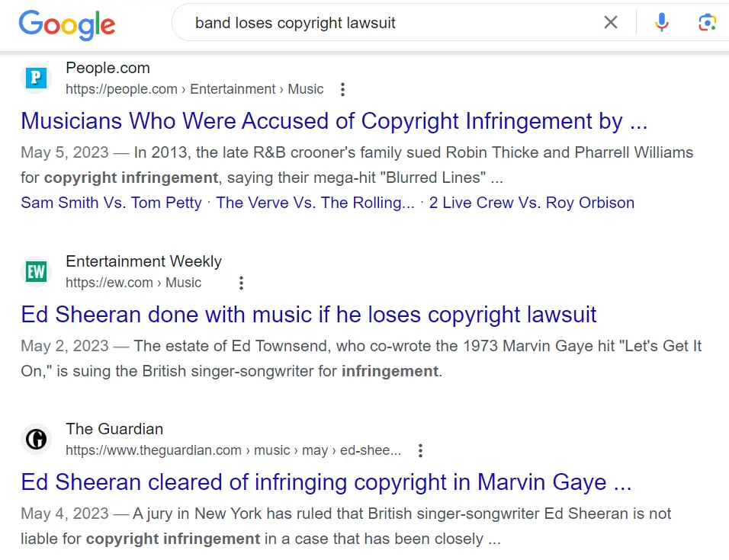This screenshot has height=560, width=729.
Task: Open 'Ed Sheeran cleared of infringing' article
Action: point(326,482)
